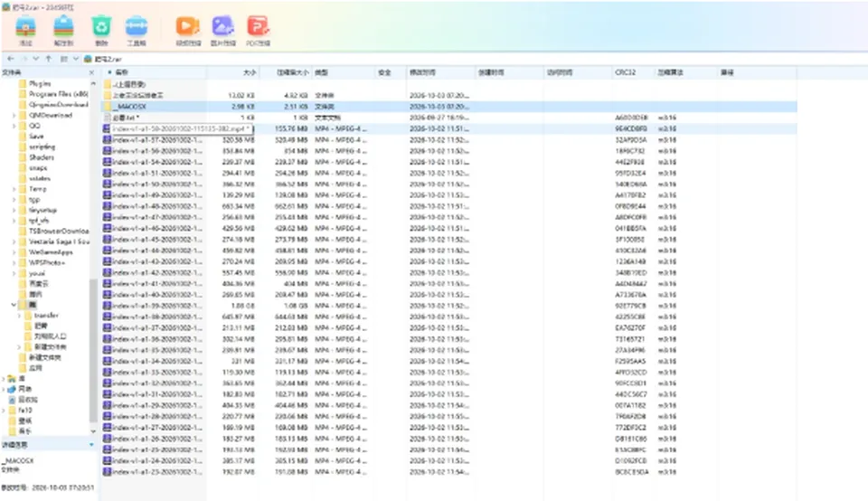Select the Plugins folder in tree
This screenshot has width=868, height=501.
pyautogui.click(x=40, y=83)
